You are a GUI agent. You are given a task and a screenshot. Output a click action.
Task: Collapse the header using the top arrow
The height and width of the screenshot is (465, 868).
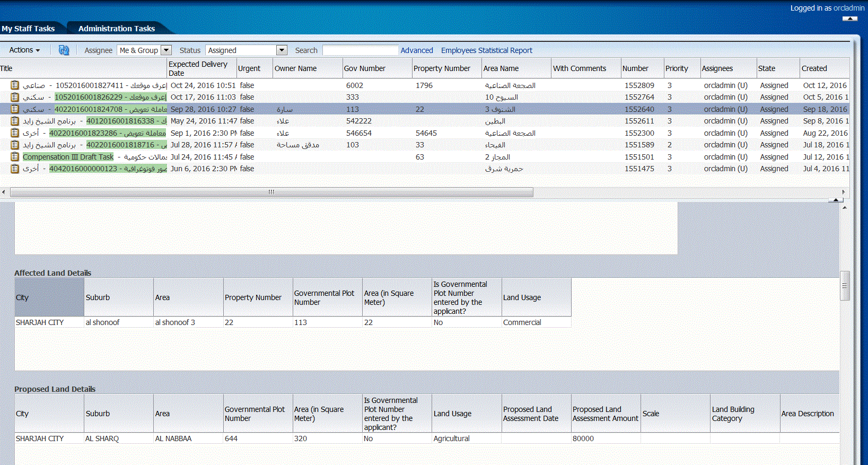[x=849, y=19]
